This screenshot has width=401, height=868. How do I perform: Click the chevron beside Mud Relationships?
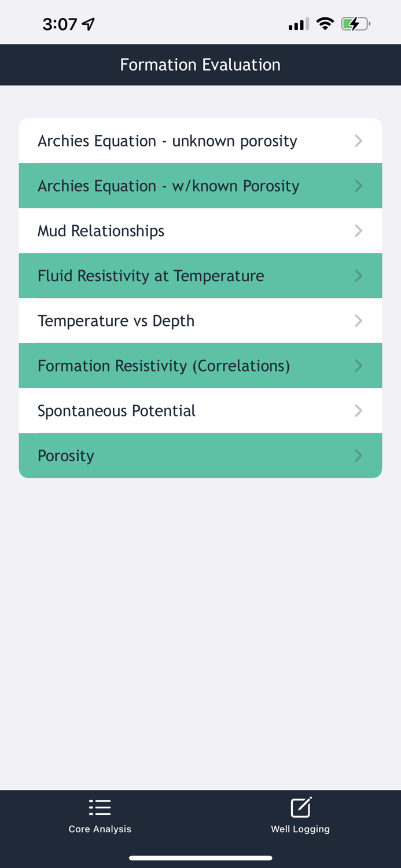pyautogui.click(x=359, y=230)
